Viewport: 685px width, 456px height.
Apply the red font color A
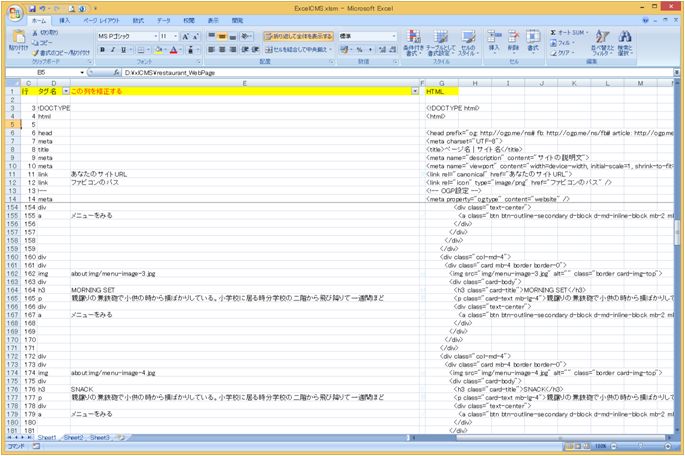click(x=173, y=50)
